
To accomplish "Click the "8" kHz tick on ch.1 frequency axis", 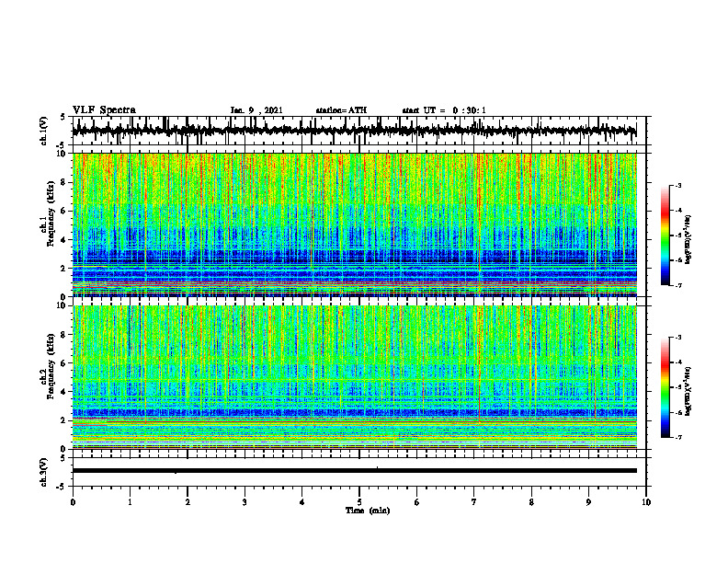I will click(x=64, y=182).
